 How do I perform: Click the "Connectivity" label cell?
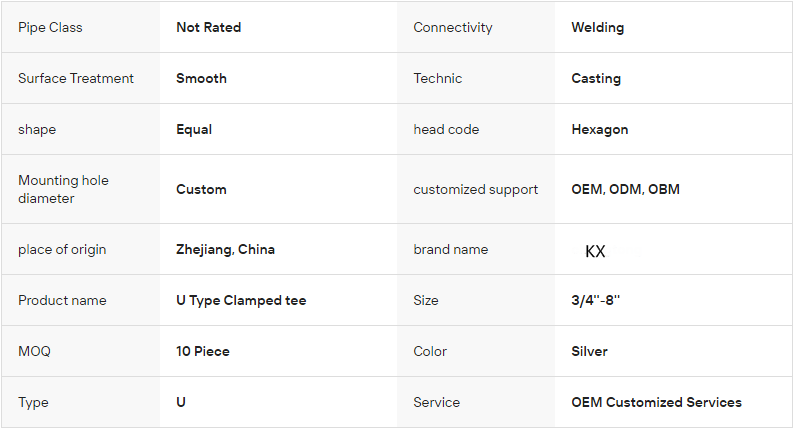pos(453,27)
